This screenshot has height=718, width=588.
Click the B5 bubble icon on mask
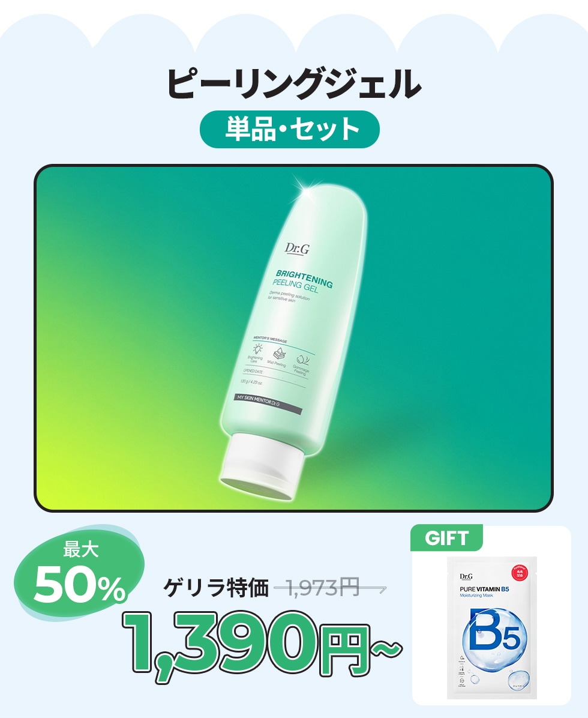coord(494,634)
